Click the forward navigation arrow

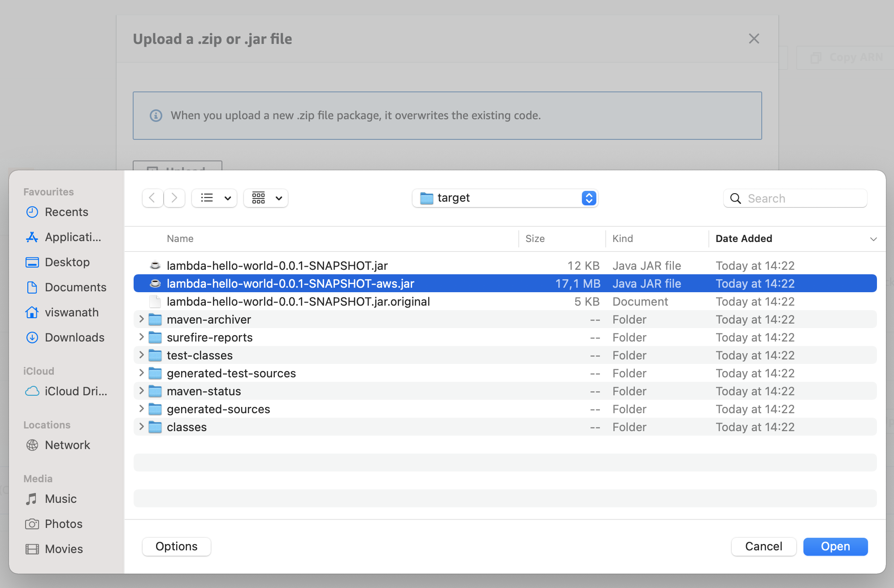[174, 198]
